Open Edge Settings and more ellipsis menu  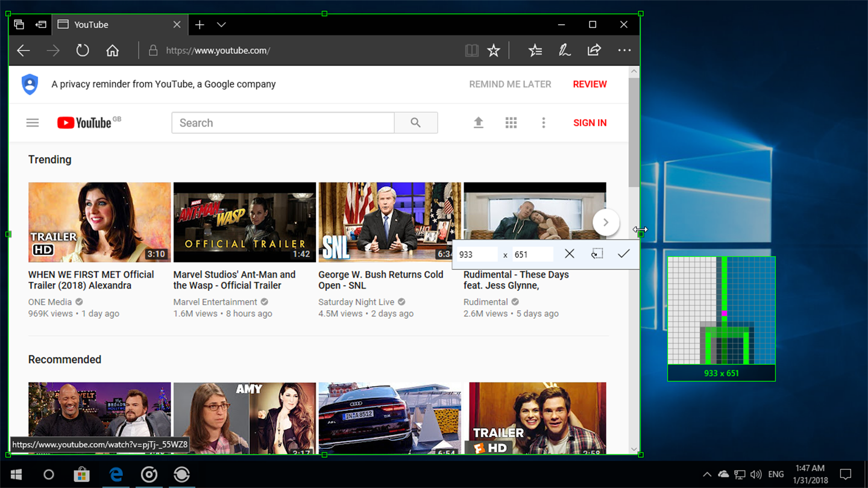(x=624, y=51)
